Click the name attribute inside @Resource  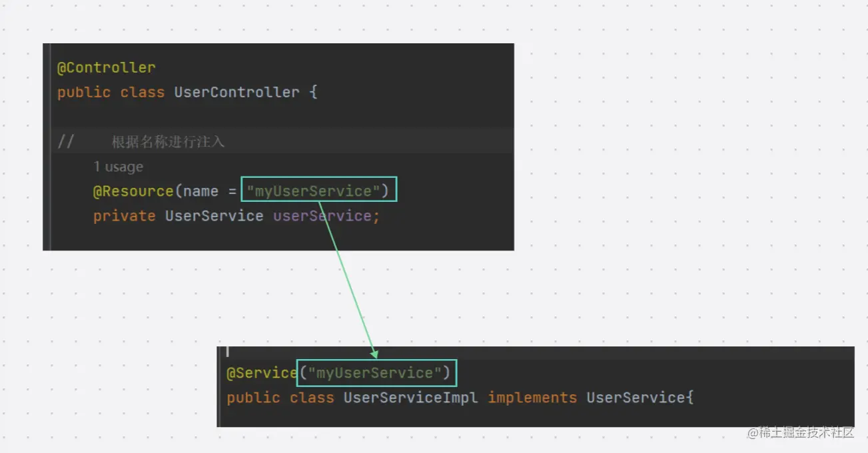[201, 191]
